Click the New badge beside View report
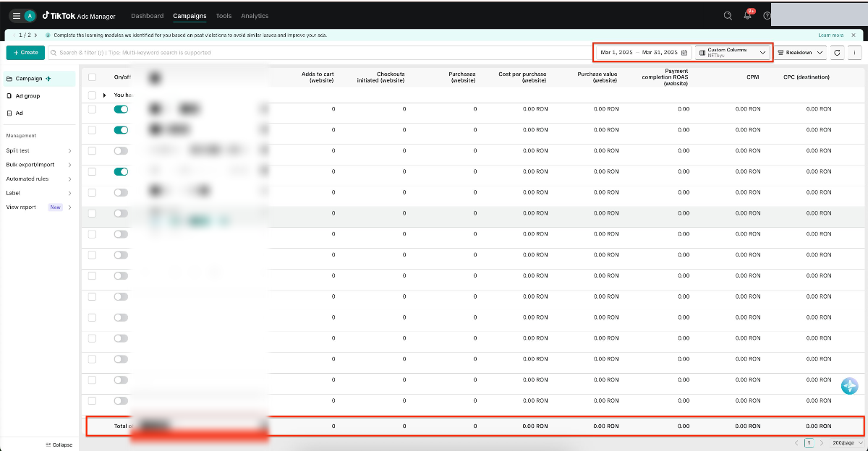868x451 pixels. [56, 207]
